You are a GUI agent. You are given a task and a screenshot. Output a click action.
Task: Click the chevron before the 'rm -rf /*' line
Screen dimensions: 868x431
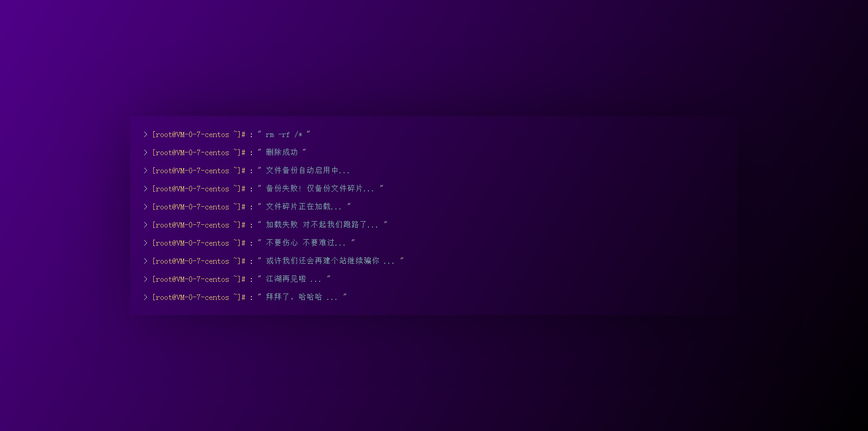145,135
